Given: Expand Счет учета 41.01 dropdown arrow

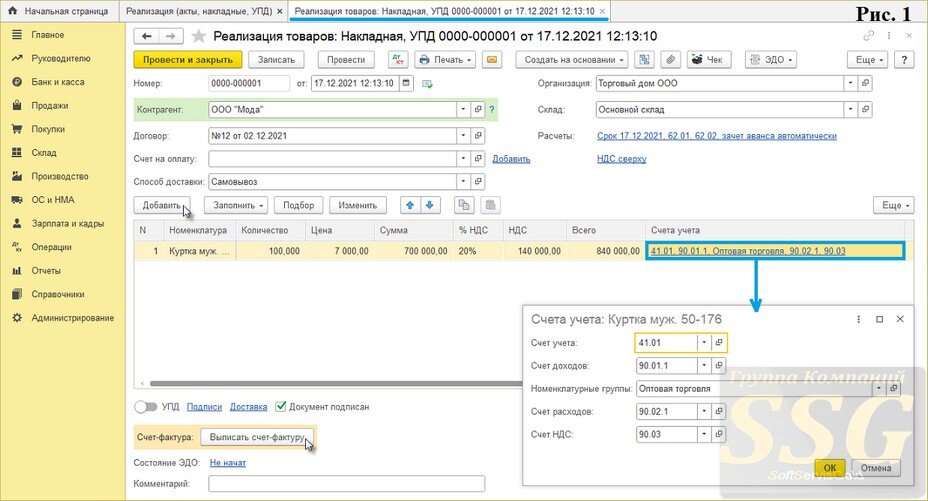Looking at the screenshot, I should [704, 342].
